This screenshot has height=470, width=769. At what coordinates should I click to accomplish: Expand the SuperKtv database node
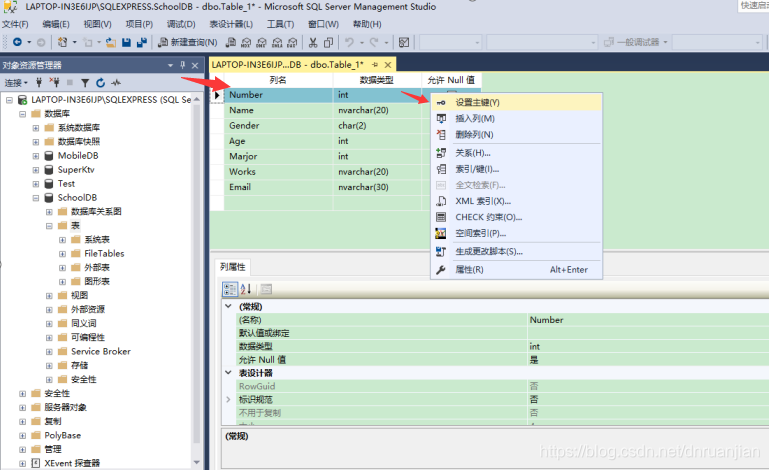click(x=36, y=170)
